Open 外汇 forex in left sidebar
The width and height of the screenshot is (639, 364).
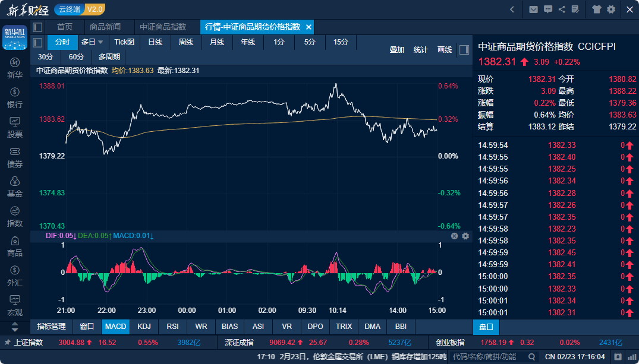click(x=15, y=276)
